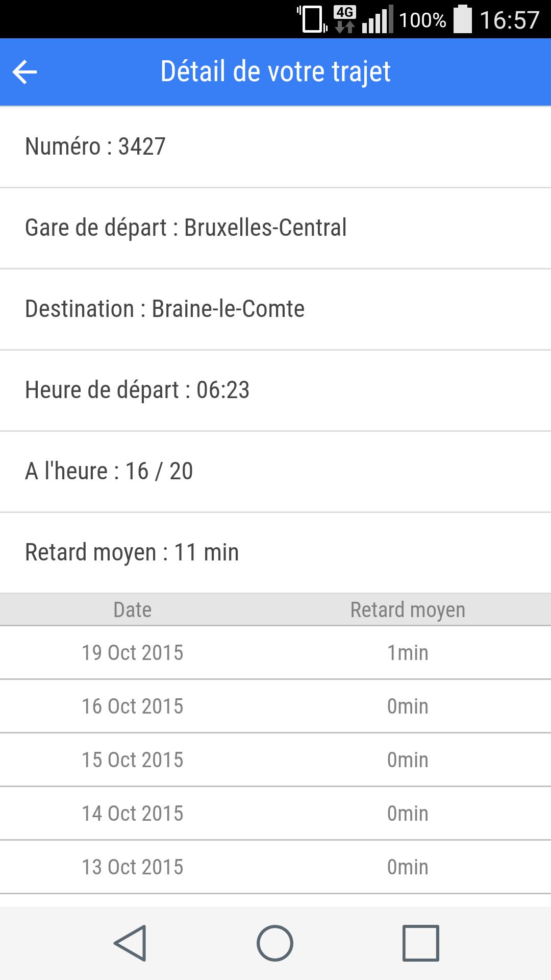
Task: Open recent apps square button
Action: pos(420,943)
